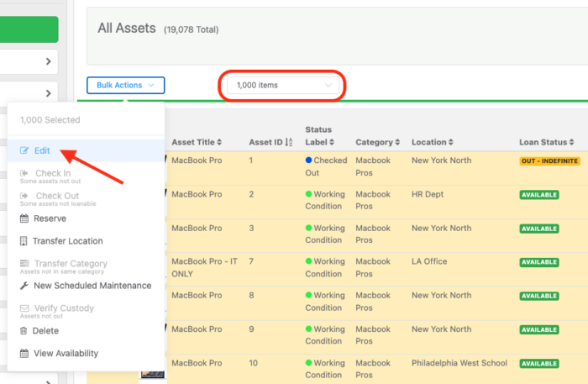This screenshot has height=384, width=588.
Task: Click the All Assets page heading
Action: pyautogui.click(x=127, y=28)
